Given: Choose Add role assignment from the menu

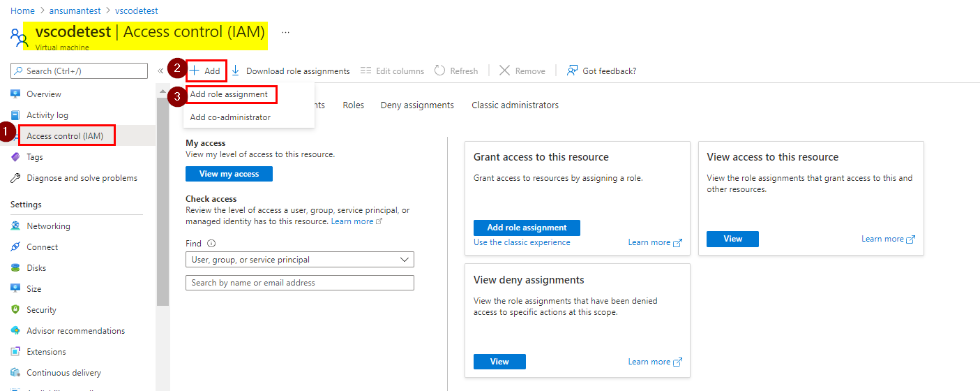Looking at the screenshot, I should (229, 94).
